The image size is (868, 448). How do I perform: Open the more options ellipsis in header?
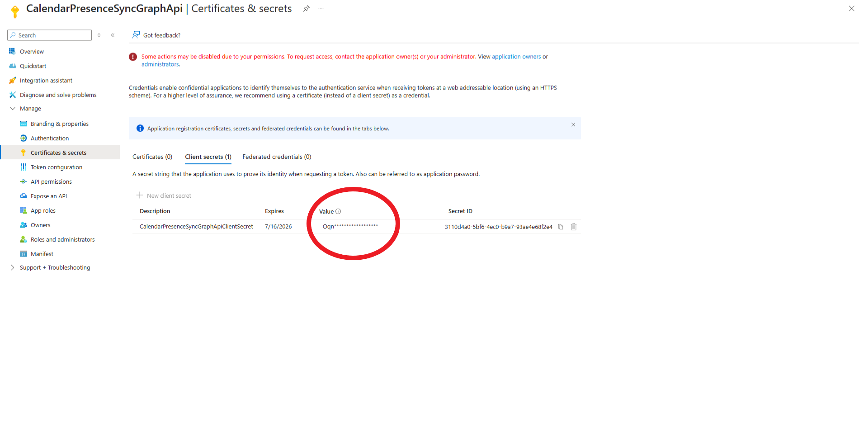(x=321, y=9)
